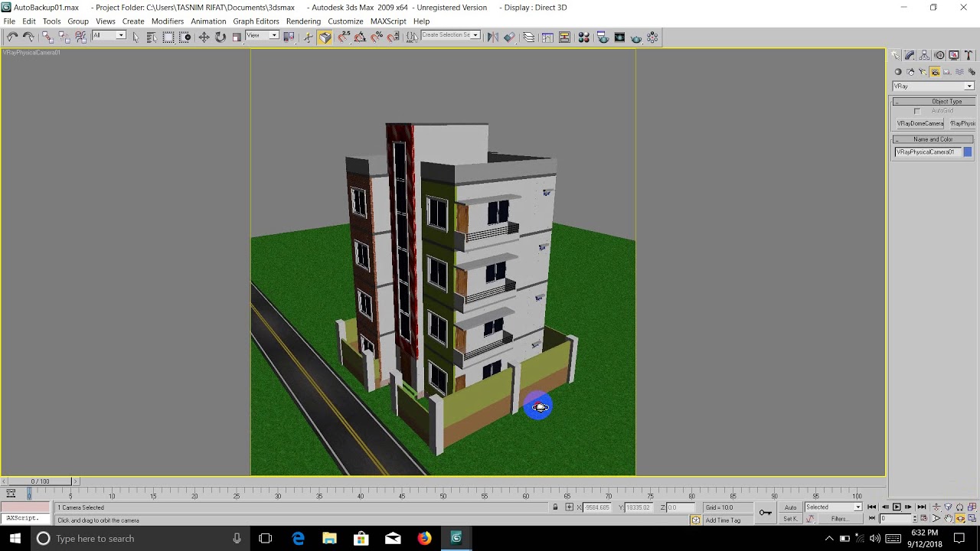The image size is (980, 551).
Task: Click the Quick Render teapot icon
Action: (636, 37)
